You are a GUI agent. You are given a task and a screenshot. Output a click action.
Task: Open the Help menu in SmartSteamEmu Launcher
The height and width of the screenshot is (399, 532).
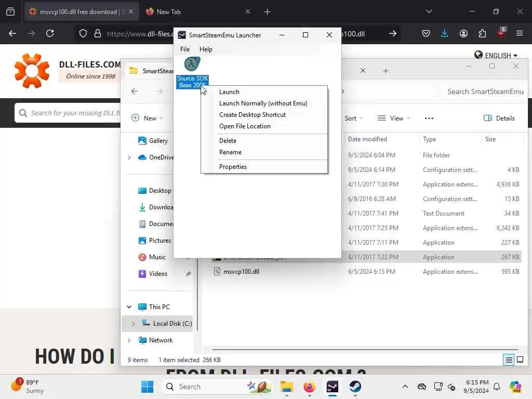[x=206, y=49]
